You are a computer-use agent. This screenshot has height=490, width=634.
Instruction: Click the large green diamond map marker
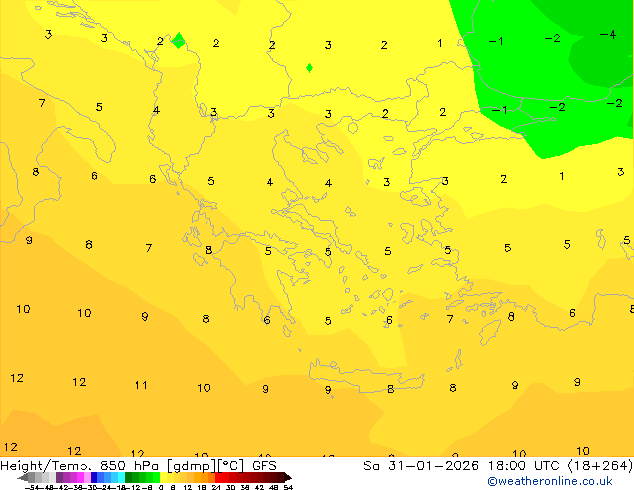(x=178, y=40)
